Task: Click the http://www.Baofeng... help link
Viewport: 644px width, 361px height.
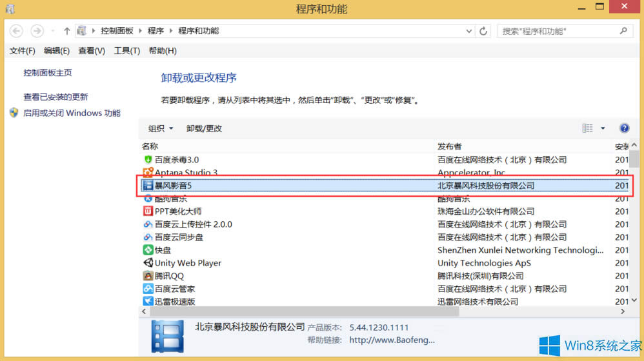Action: (x=392, y=340)
